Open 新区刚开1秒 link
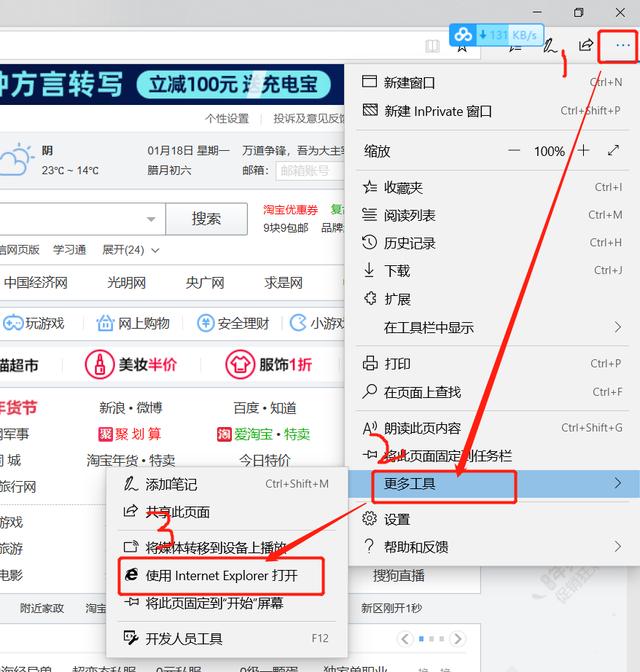This screenshot has height=672, width=640. (x=391, y=608)
